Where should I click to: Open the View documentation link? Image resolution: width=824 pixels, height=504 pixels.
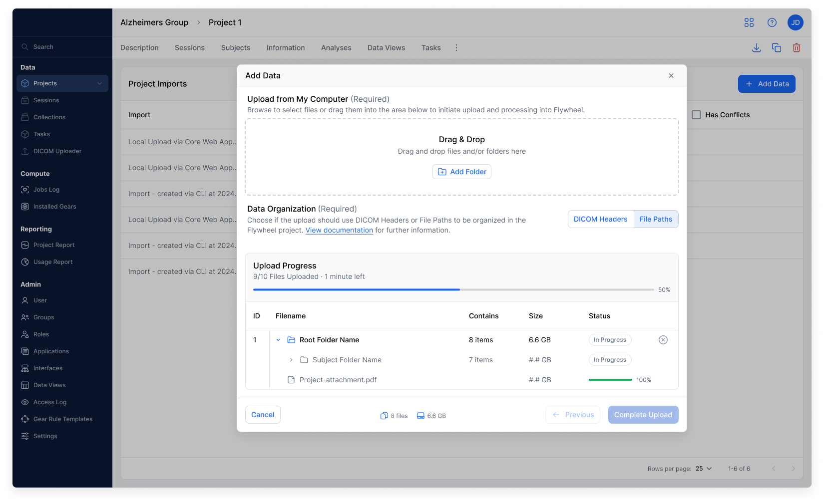click(339, 230)
